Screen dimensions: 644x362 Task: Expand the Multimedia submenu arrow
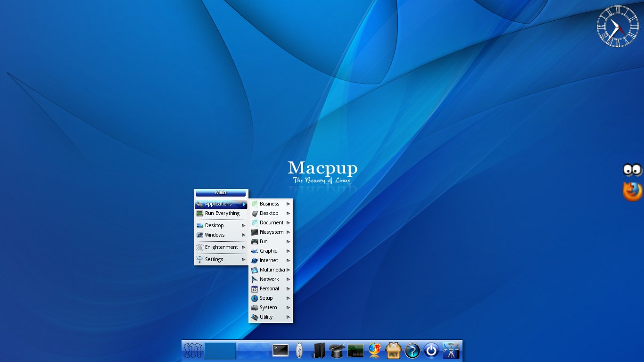click(x=289, y=270)
